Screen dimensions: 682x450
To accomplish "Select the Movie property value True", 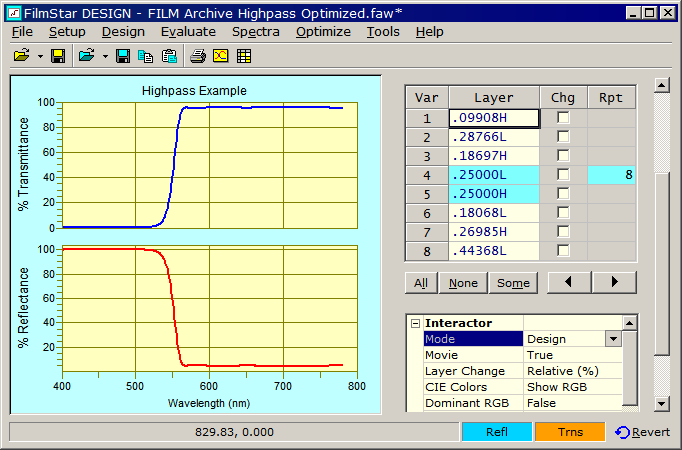I will (573, 355).
